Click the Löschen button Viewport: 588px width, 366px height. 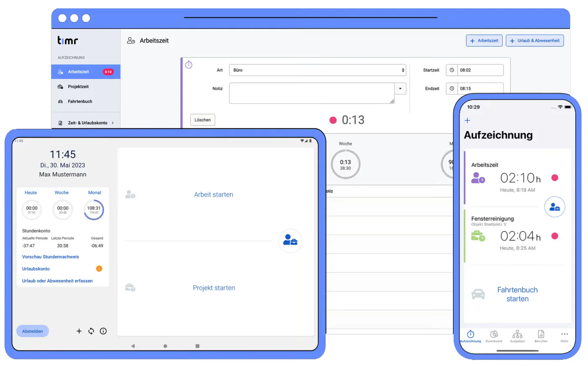pos(203,120)
